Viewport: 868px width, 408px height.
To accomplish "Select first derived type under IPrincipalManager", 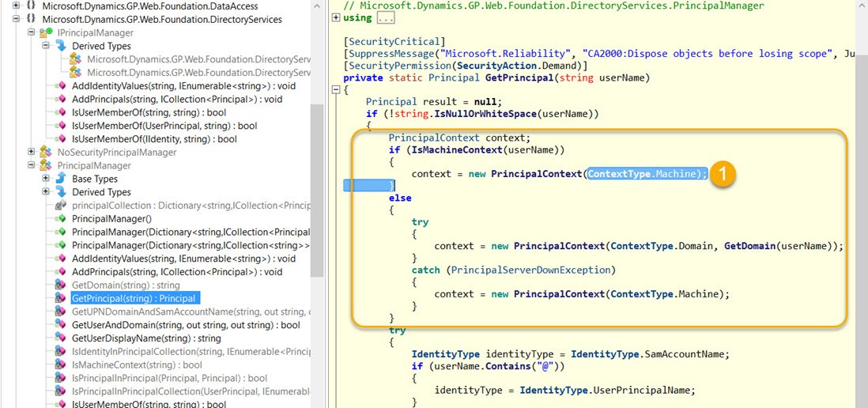I will (x=198, y=59).
